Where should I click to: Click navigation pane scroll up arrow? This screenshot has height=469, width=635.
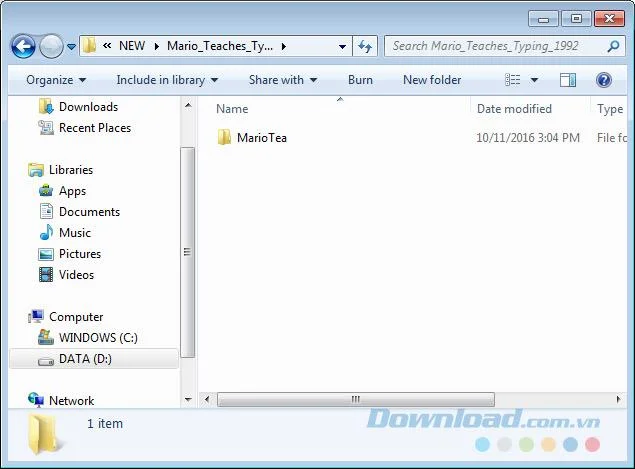188,106
